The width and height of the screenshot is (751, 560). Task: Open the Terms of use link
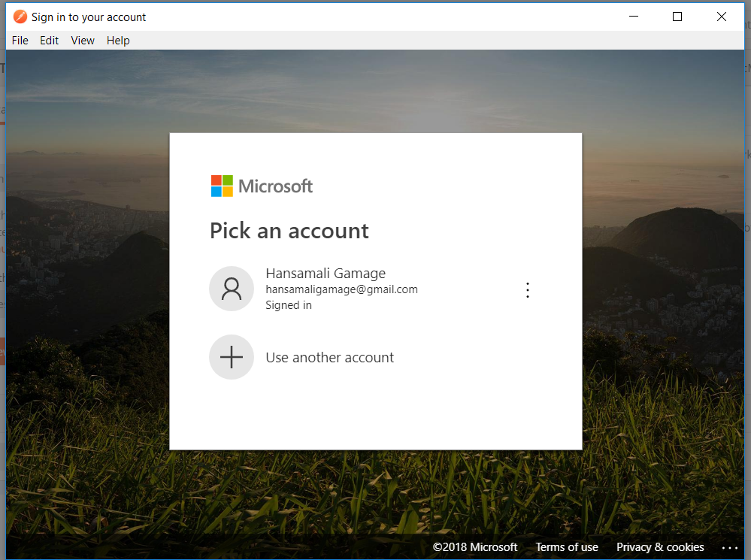(567, 547)
